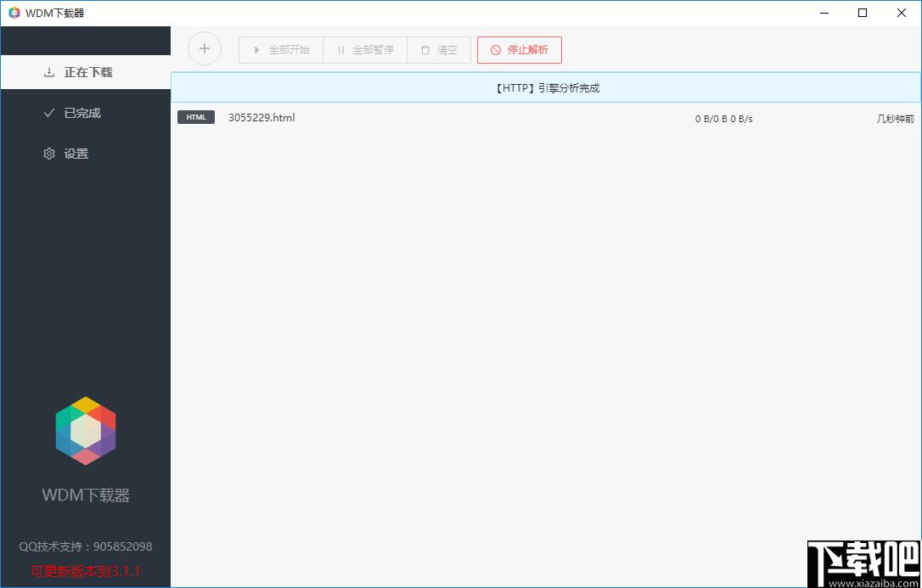Image resolution: width=922 pixels, height=588 pixels.
Task: Add a new download with the plus button
Action: click(205, 48)
